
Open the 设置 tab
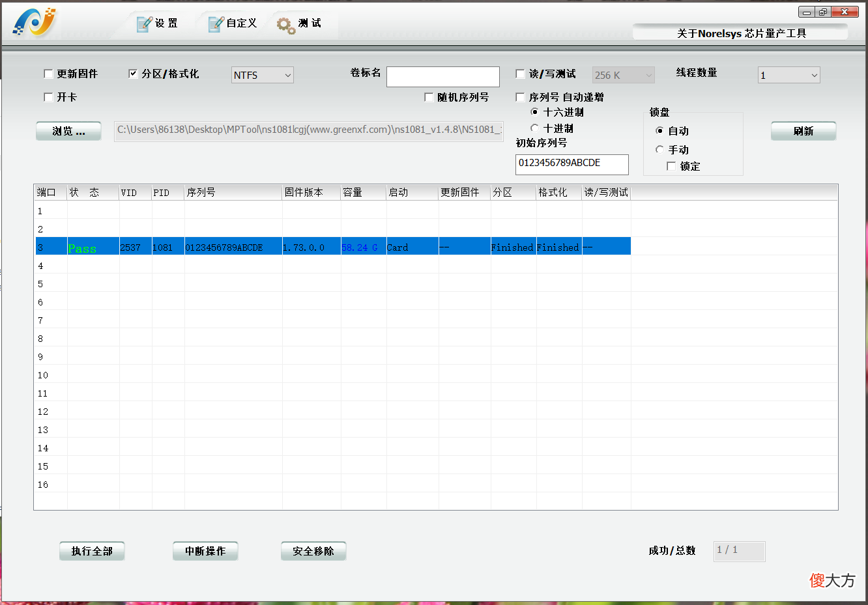tap(157, 23)
